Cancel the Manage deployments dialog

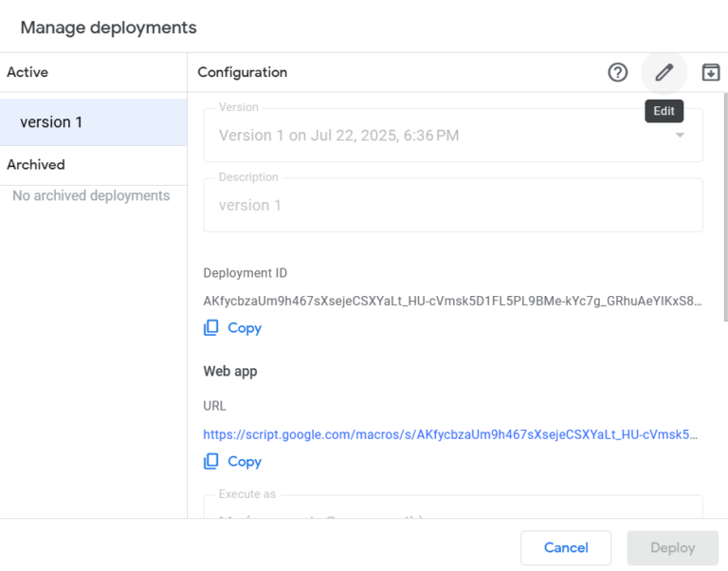566,548
